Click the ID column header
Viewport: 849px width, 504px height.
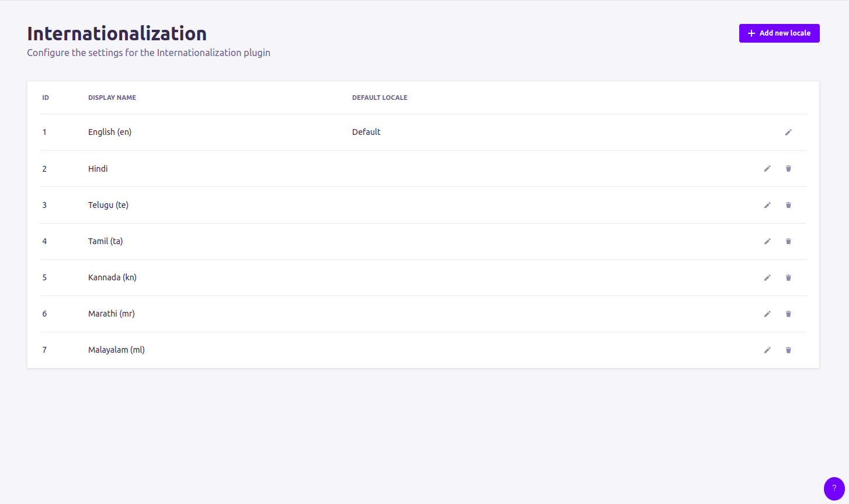[x=46, y=98]
